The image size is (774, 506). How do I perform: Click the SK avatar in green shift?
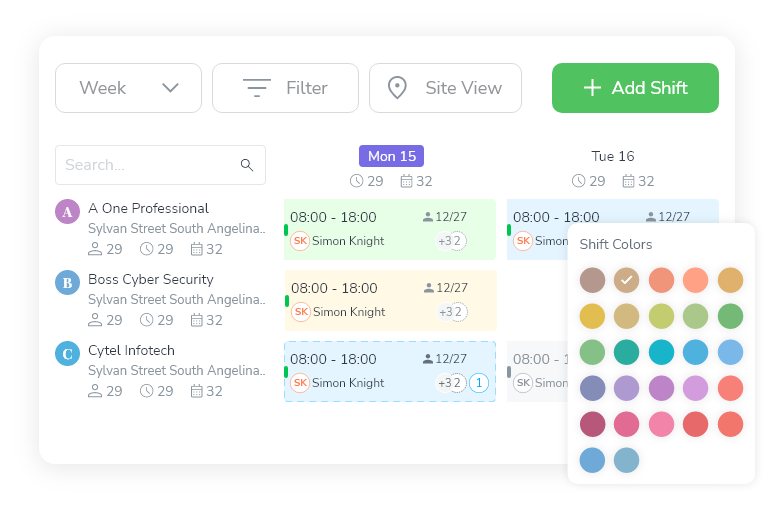tap(300, 241)
